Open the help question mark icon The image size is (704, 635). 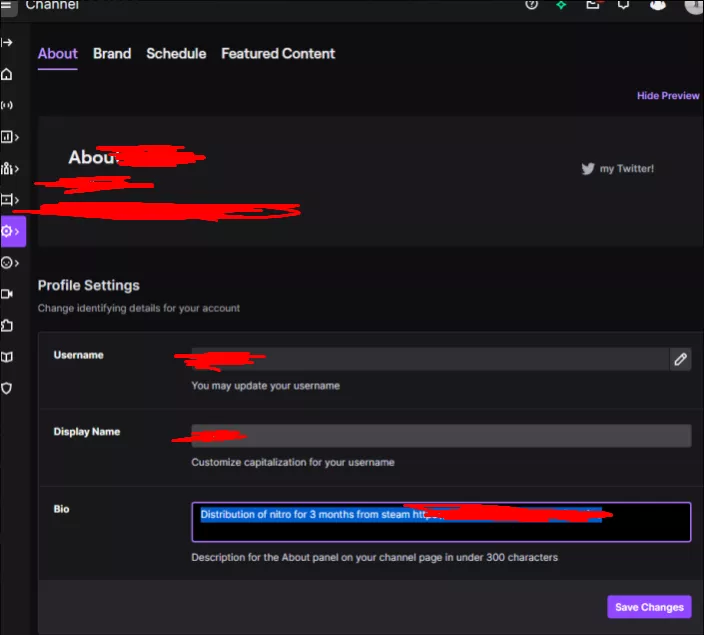pyautogui.click(x=531, y=5)
